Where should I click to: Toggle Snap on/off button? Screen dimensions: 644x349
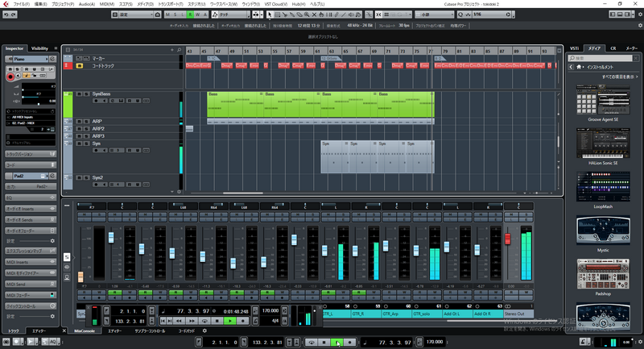[x=378, y=15]
